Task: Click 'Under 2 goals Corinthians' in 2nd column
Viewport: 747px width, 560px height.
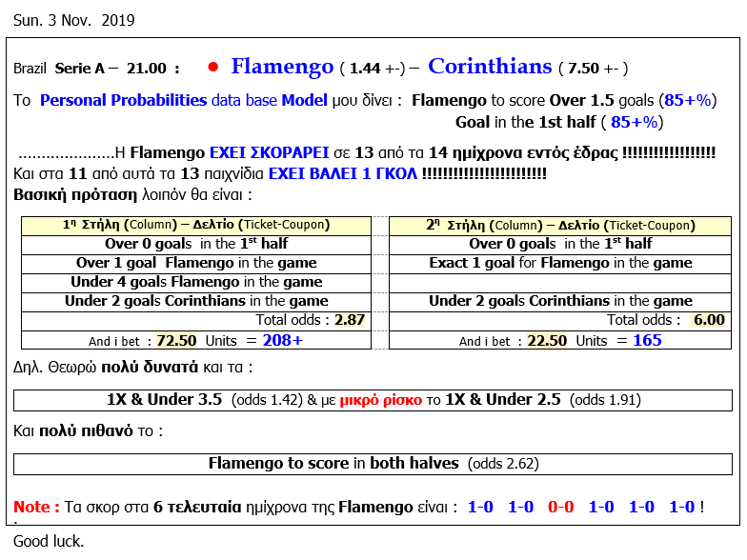Action: pyautogui.click(x=560, y=301)
